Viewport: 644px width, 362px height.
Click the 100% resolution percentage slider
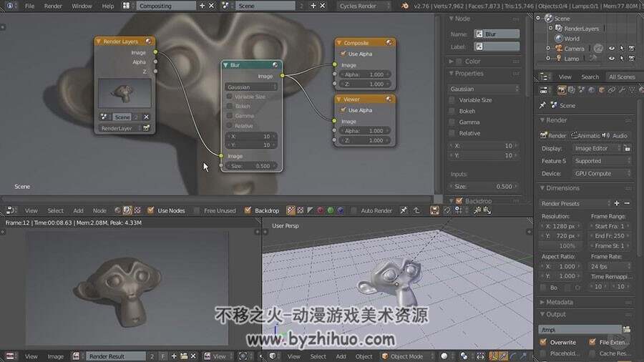point(562,246)
